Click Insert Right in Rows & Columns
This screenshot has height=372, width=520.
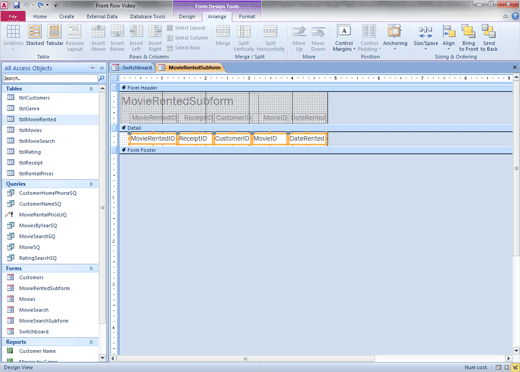coord(155,38)
